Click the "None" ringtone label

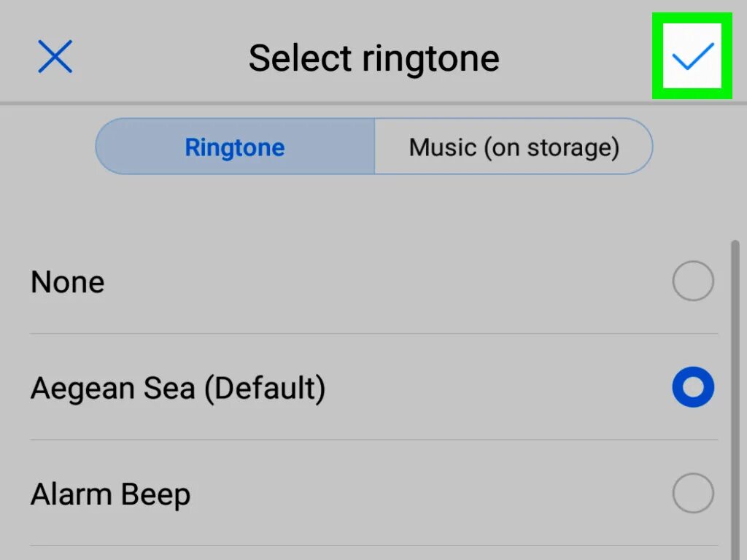tap(68, 282)
